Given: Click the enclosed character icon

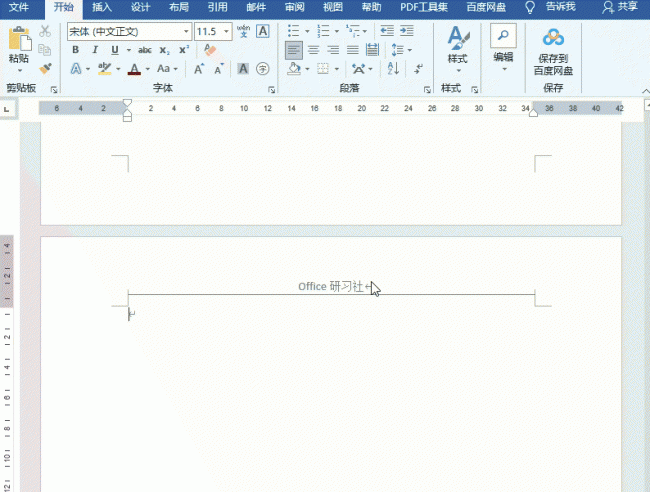Looking at the screenshot, I should [x=262, y=69].
